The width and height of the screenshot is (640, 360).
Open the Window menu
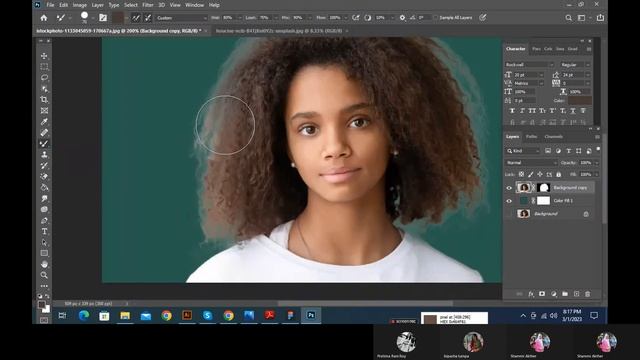click(194, 5)
